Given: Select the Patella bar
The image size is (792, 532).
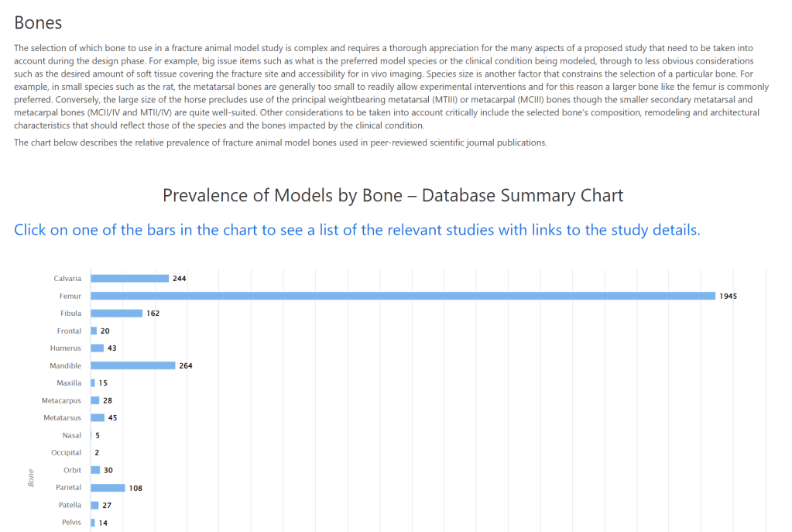Looking at the screenshot, I should (x=95, y=505).
